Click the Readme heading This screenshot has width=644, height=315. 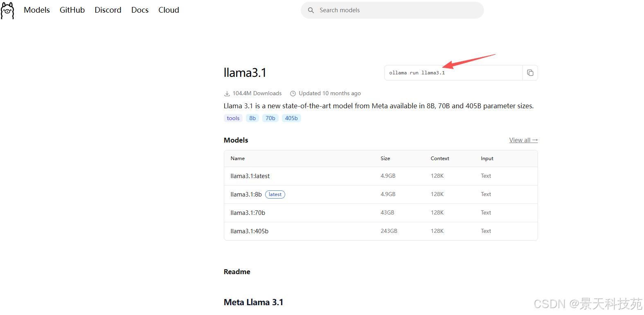pos(237,272)
